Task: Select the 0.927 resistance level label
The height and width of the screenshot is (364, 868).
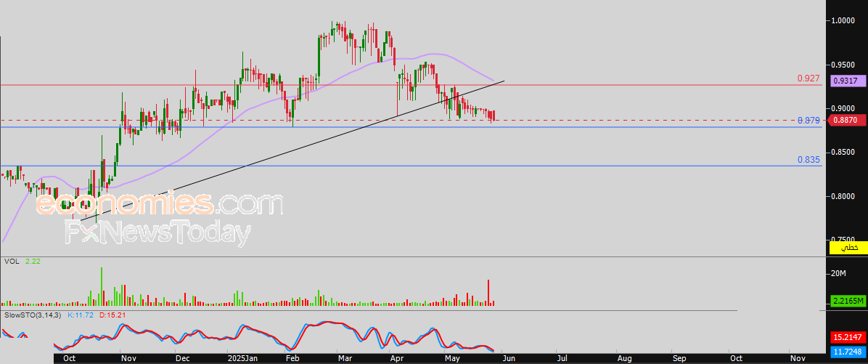Action: (x=808, y=78)
